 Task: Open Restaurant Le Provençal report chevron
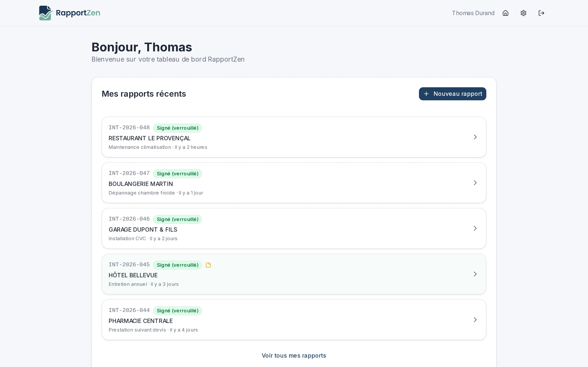coord(475,137)
